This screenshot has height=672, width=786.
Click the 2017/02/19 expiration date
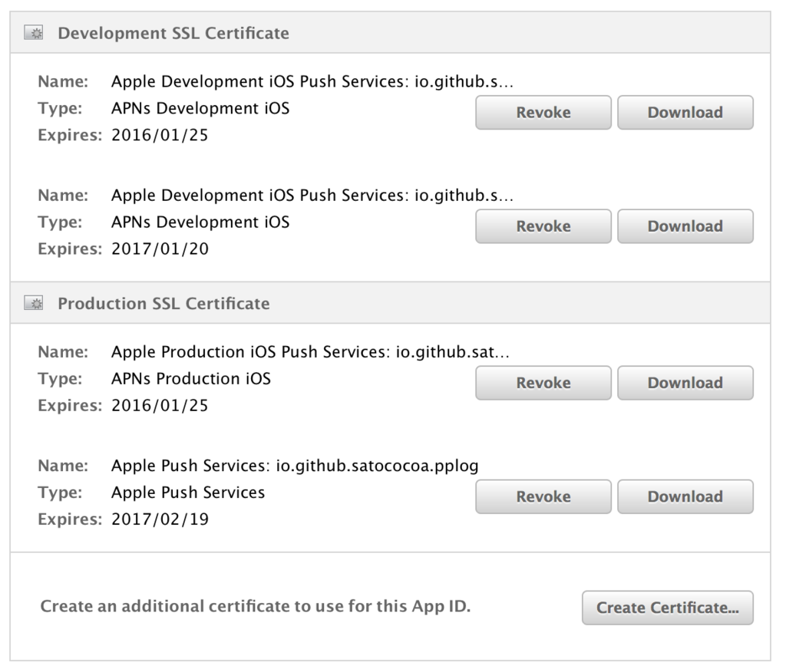click(160, 519)
